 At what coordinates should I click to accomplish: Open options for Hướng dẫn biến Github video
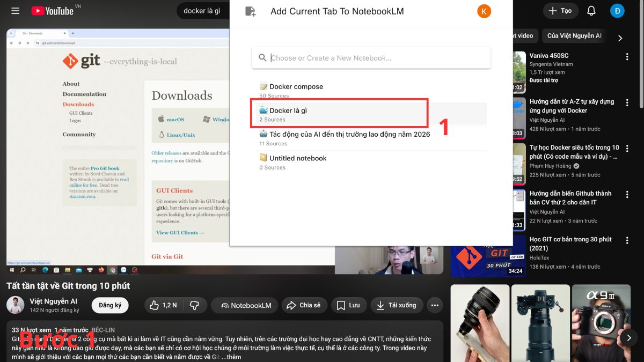[x=627, y=195]
